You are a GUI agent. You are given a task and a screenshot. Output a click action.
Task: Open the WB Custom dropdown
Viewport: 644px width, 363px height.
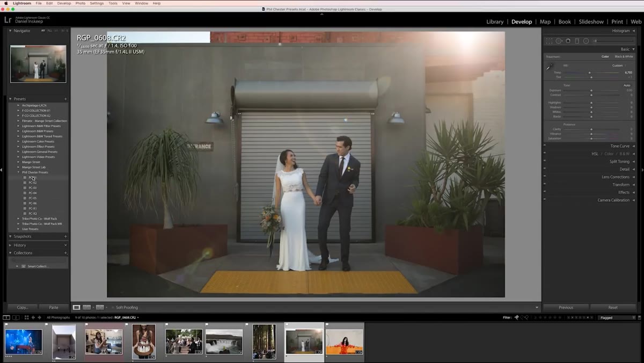620,66
